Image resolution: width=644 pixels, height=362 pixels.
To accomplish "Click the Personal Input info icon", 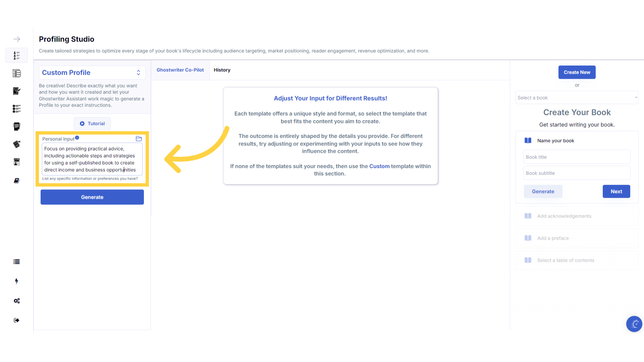I will coord(77,138).
